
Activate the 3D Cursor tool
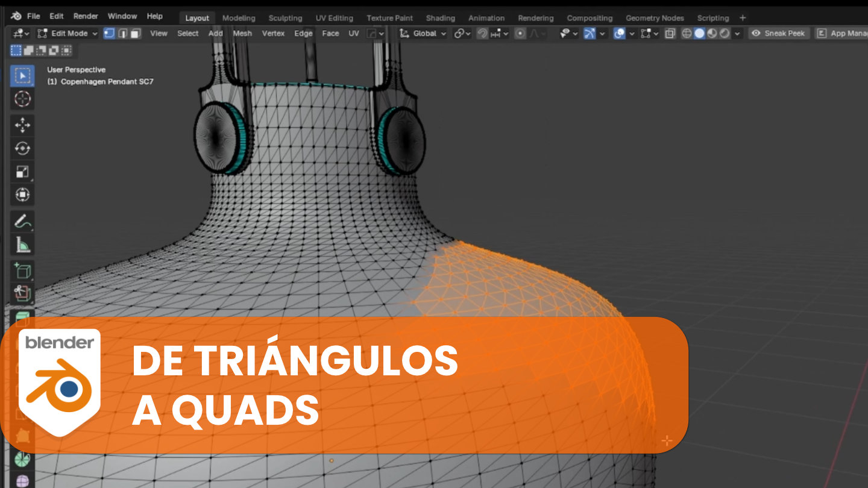[x=22, y=99]
